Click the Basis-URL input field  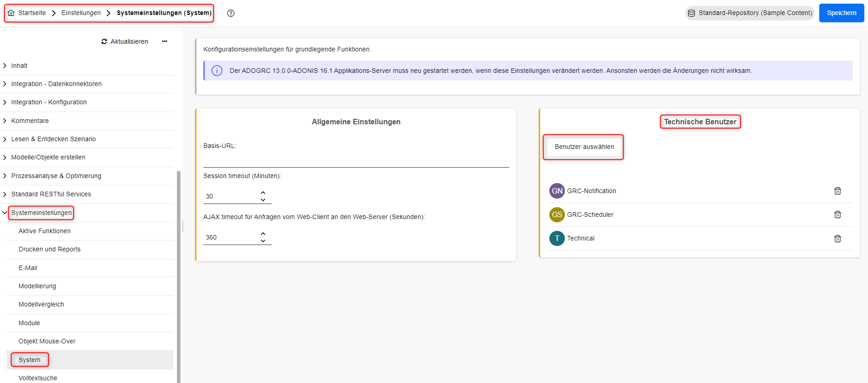click(x=356, y=160)
